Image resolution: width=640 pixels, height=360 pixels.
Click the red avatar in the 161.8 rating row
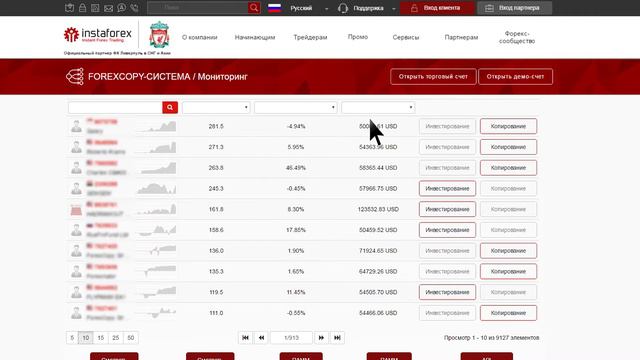click(76, 209)
